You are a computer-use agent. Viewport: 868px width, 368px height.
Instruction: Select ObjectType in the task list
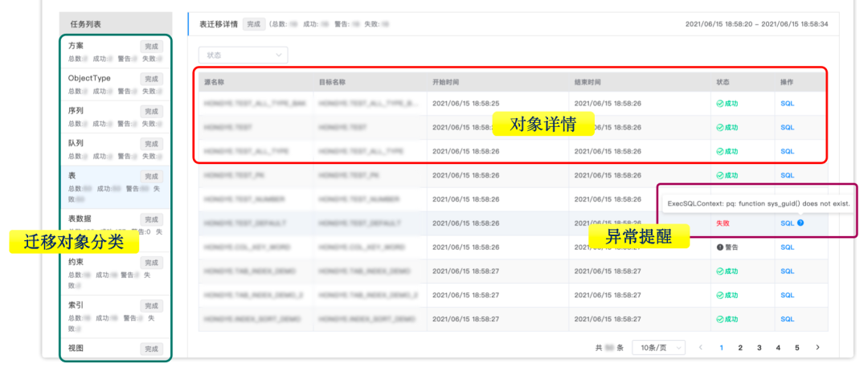click(89, 78)
